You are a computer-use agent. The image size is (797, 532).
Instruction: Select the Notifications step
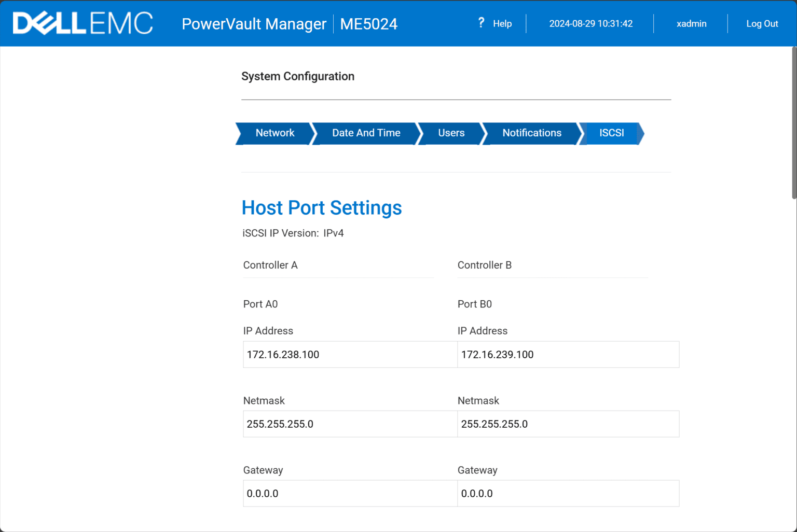tap(531, 133)
